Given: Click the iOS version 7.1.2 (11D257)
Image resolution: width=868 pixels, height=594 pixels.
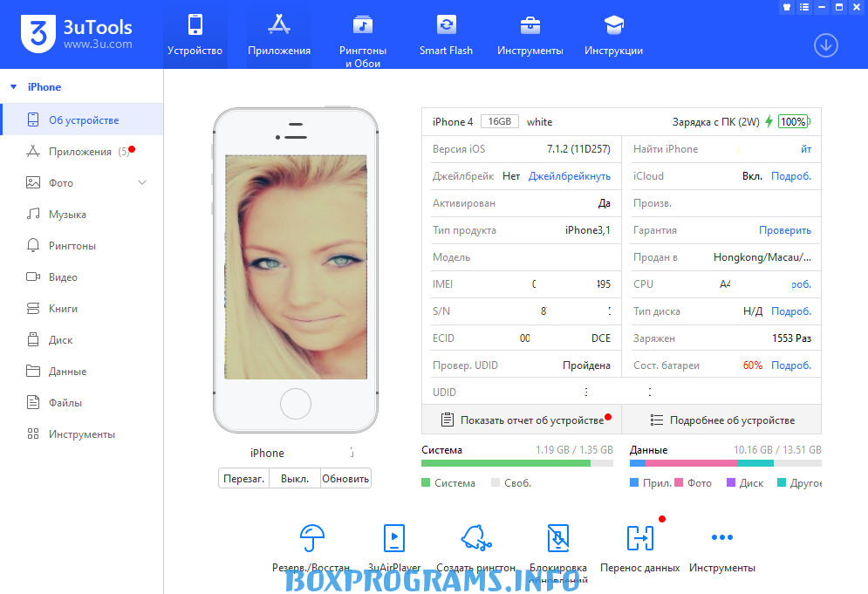Looking at the screenshot, I should (x=578, y=149).
